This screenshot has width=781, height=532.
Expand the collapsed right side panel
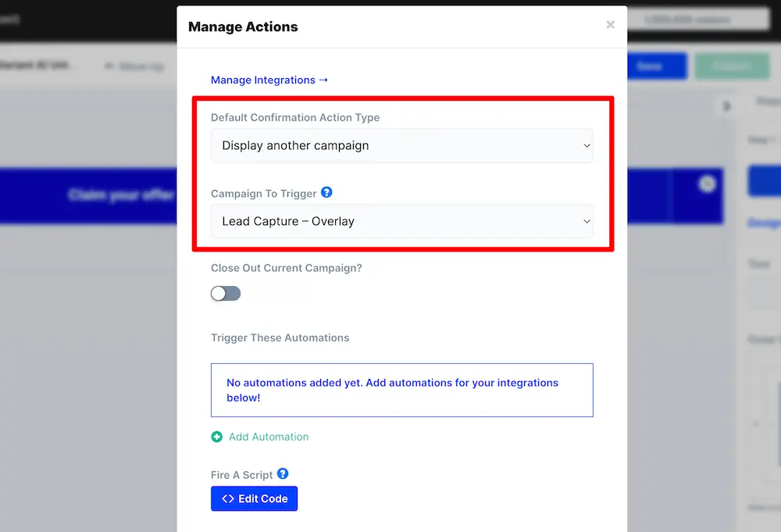(727, 105)
